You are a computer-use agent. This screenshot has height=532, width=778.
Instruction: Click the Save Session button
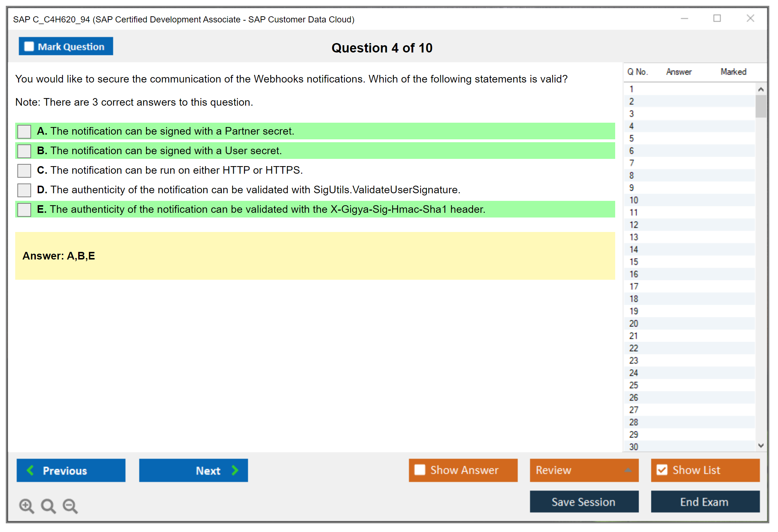click(x=584, y=502)
